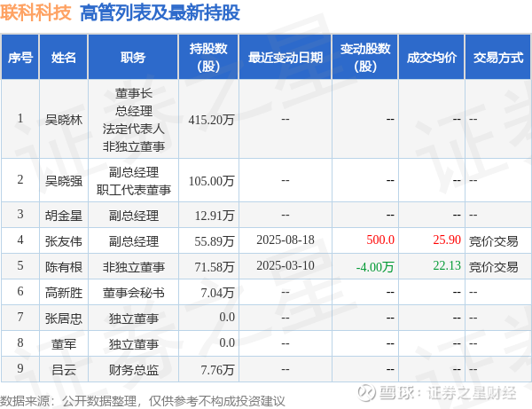The width and height of the screenshot is (532, 409).
Task: Click the 12.91万 shareholding value
Action: [215, 216]
